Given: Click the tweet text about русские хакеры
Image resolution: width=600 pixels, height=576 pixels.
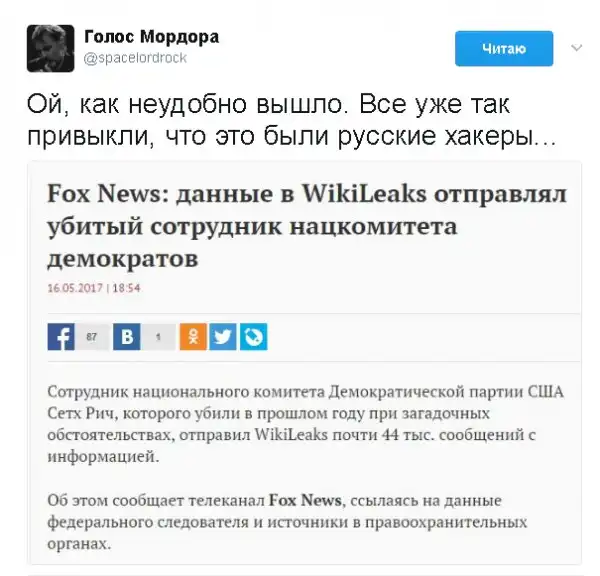Looking at the screenshot, I should point(291,120).
